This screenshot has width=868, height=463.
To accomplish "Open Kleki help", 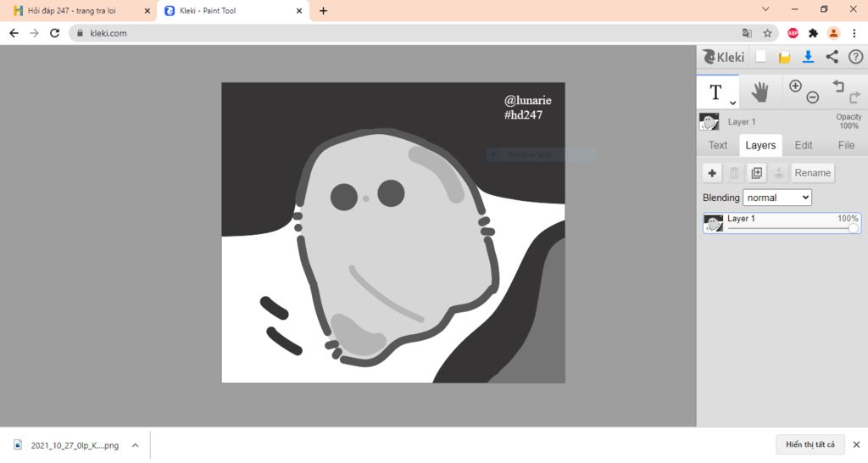I will [x=856, y=57].
